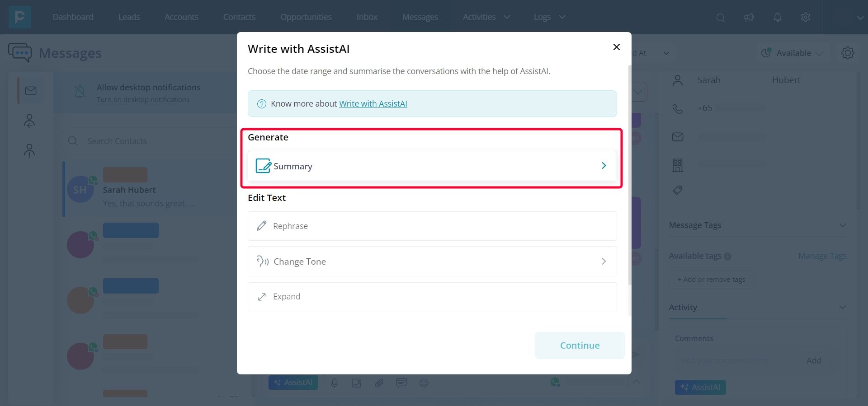Close the Write with AssistAI dialog
This screenshot has width=868, height=406.
pos(616,47)
